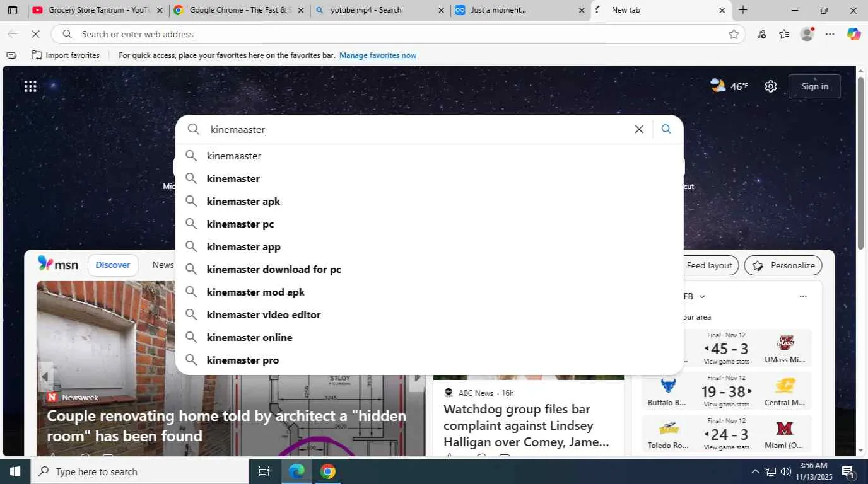Open the Windows Start menu

15,471
